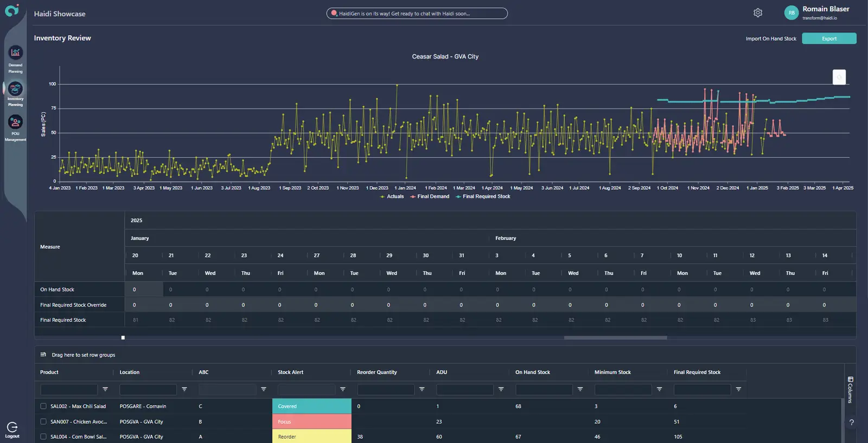This screenshot has width=868, height=443.
Task: Click the Haidi logo in top-left corner
Action: click(12, 10)
